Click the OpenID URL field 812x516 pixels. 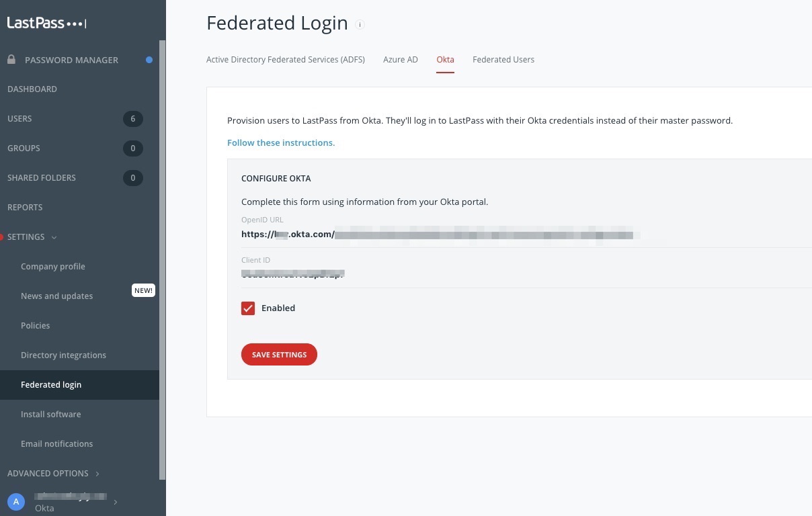[471, 235]
